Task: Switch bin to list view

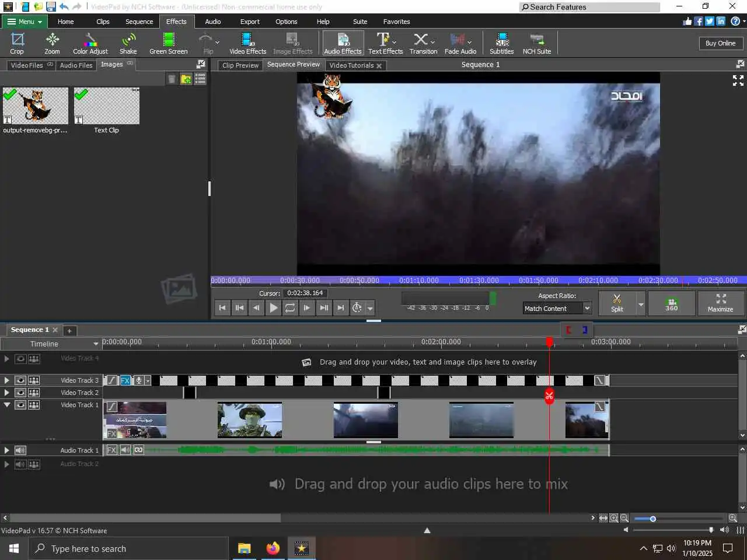Action: [200, 79]
